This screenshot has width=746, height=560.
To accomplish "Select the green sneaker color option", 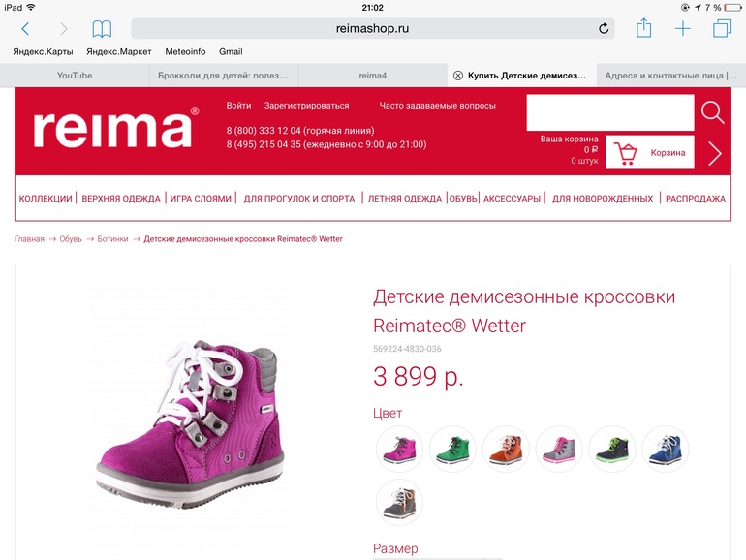I will 452,449.
